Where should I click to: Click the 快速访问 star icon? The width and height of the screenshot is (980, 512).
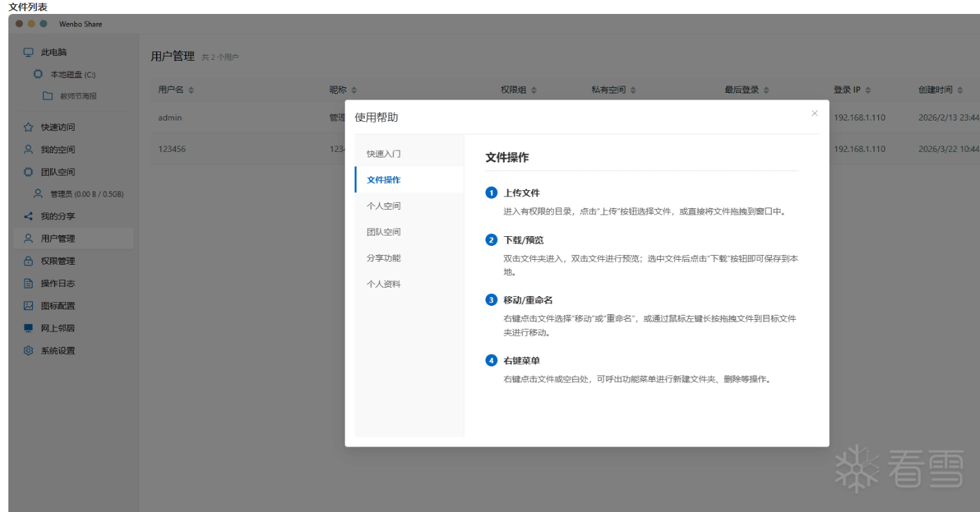[29, 127]
